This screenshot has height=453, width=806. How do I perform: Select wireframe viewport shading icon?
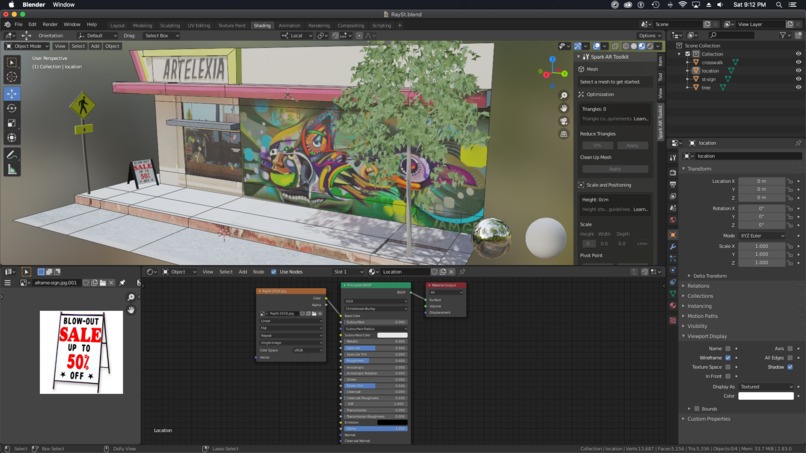[x=626, y=46]
